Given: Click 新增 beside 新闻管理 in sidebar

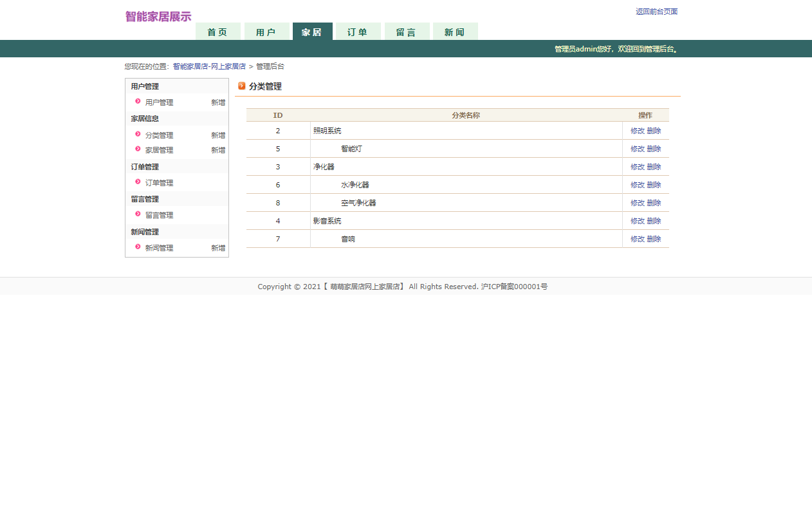Looking at the screenshot, I should [218, 247].
